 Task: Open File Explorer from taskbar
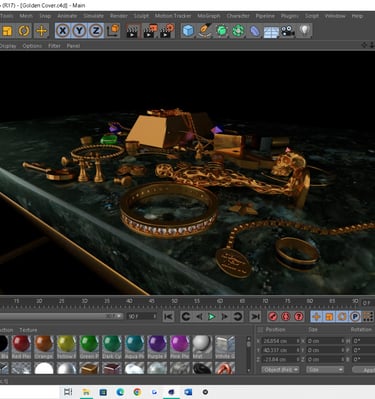point(86,392)
